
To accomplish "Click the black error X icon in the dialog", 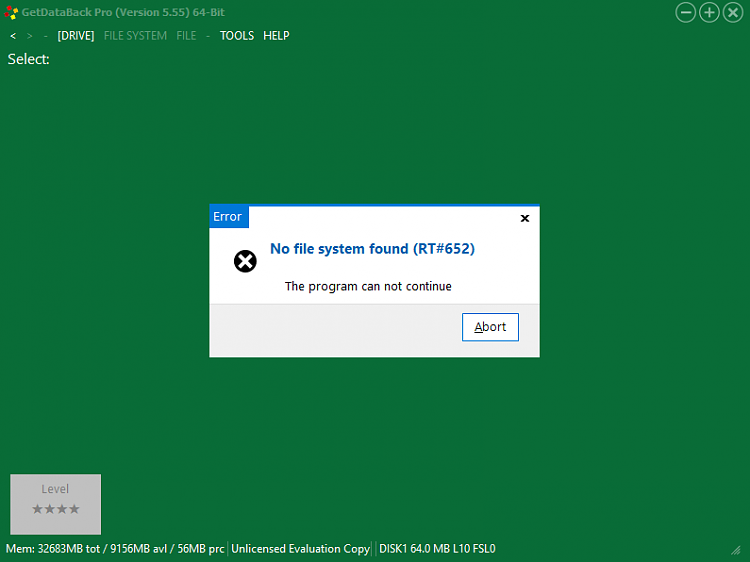I will tap(245, 261).
